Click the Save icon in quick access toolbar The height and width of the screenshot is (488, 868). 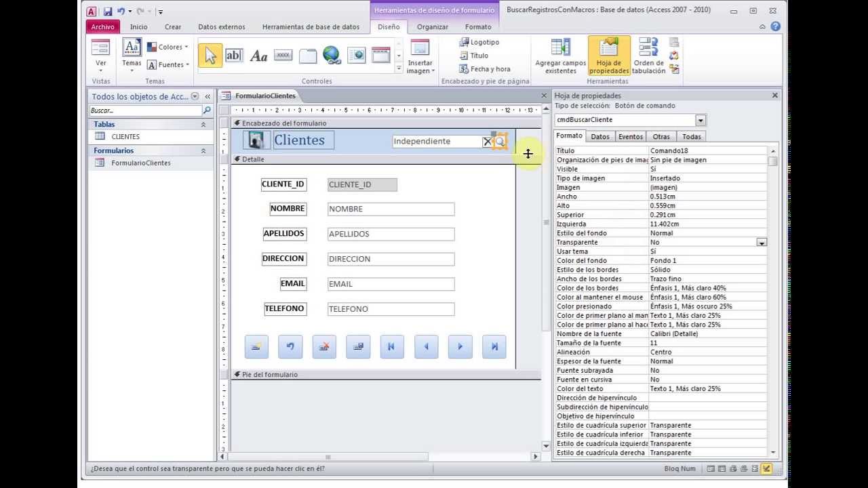108,12
